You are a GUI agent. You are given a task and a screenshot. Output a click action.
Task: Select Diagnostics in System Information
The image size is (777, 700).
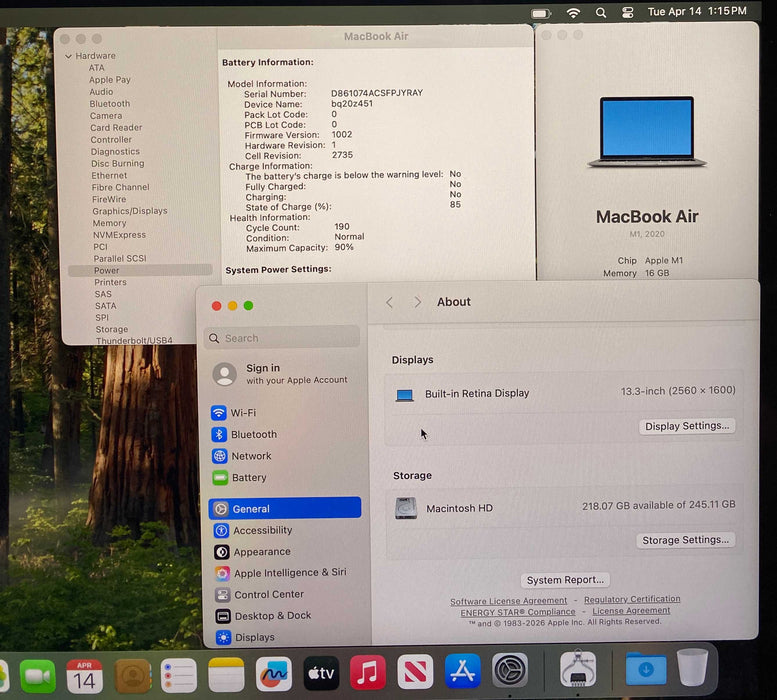(x=115, y=152)
